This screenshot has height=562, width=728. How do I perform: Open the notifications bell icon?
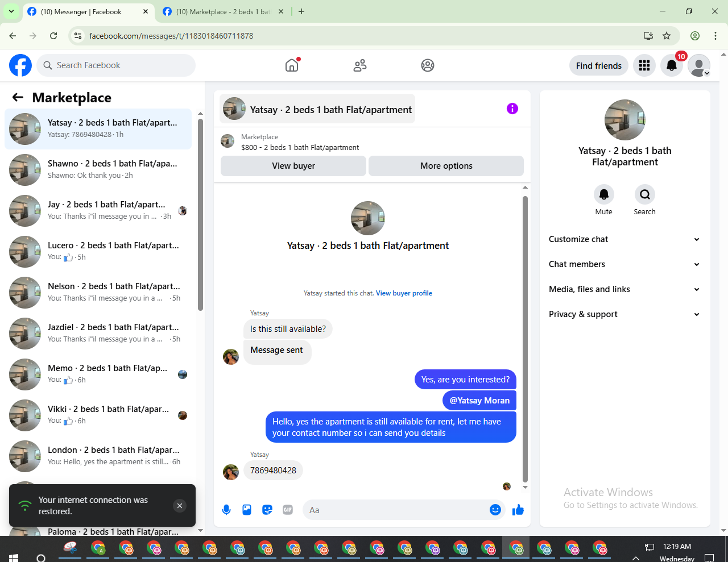[672, 65]
